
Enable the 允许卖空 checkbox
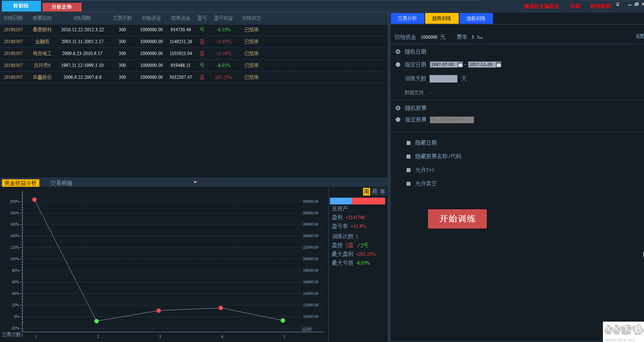pyautogui.click(x=409, y=184)
